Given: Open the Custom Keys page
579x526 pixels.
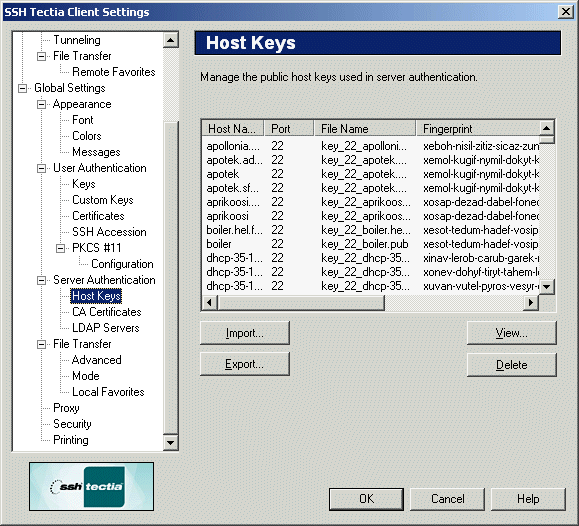Looking at the screenshot, I should [103, 200].
